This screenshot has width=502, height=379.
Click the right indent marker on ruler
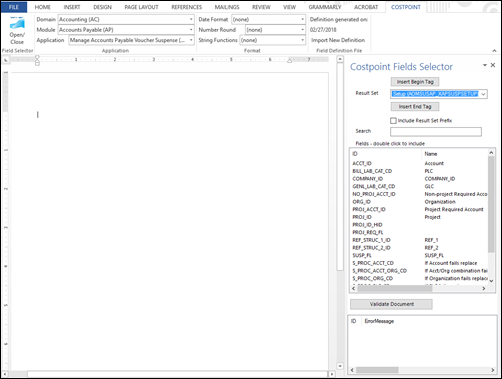coord(290,61)
